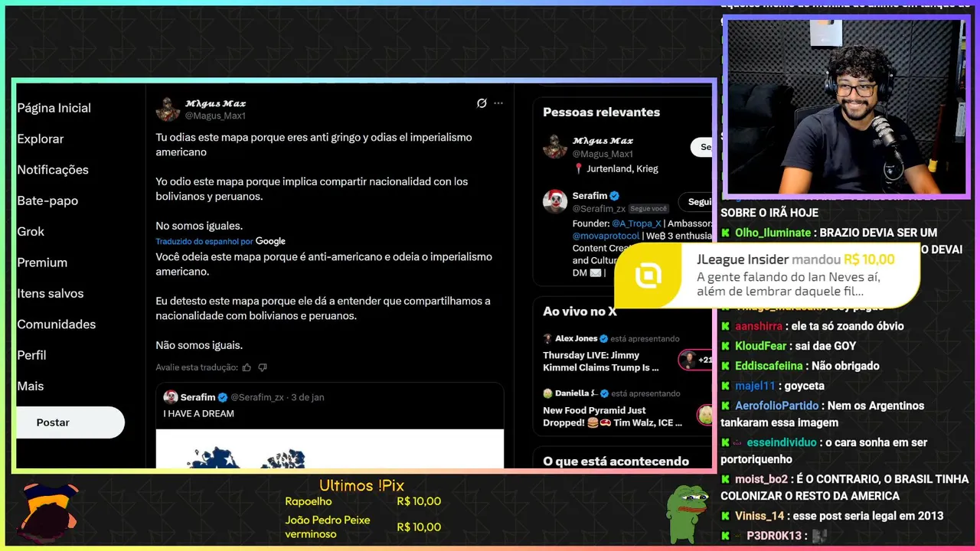Screen dimensions: 980x551
Task: Click the streamer webcam feed
Action: (845, 107)
